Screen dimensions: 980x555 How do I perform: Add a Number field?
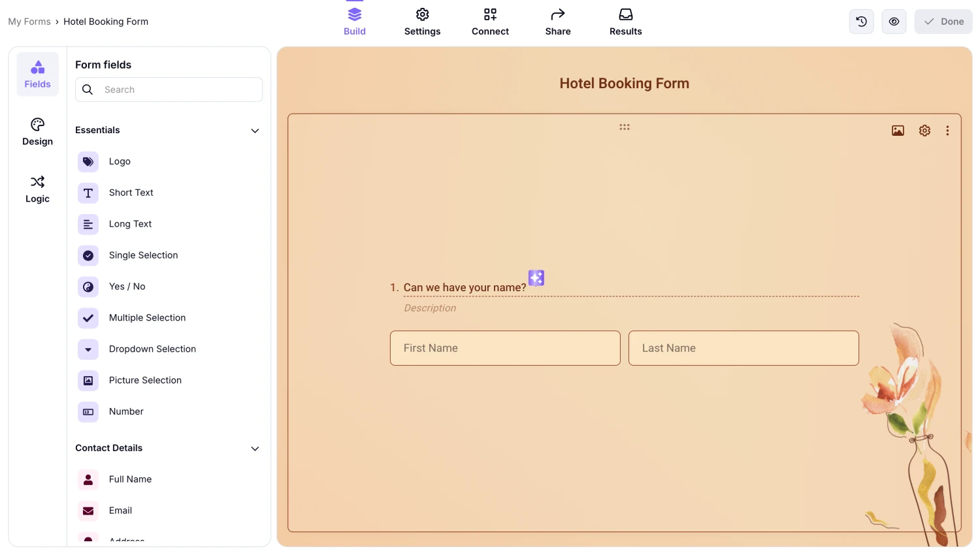click(x=125, y=411)
